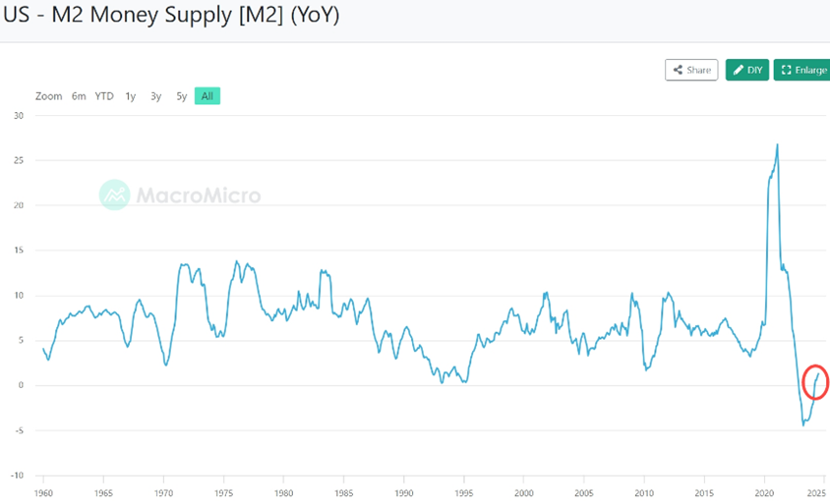Click the 1990 x-axis label
This screenshot has height=504, width=830.
point(404,493)
